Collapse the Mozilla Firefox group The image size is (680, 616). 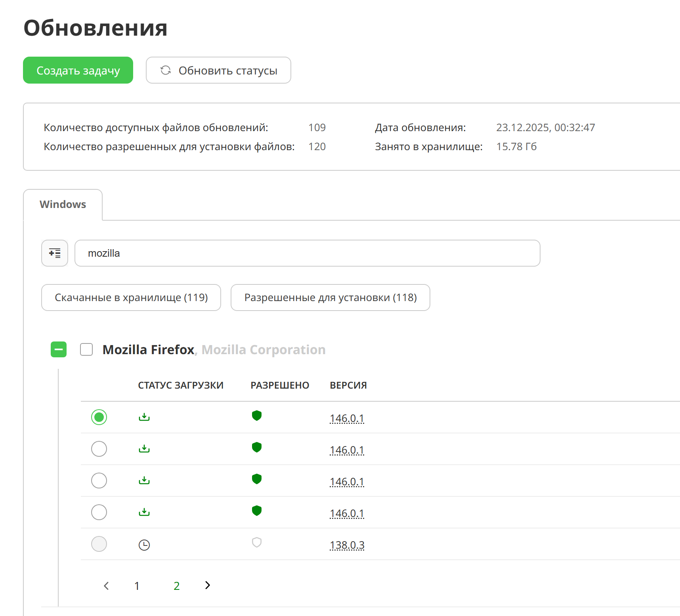click(x=59, y=350)
